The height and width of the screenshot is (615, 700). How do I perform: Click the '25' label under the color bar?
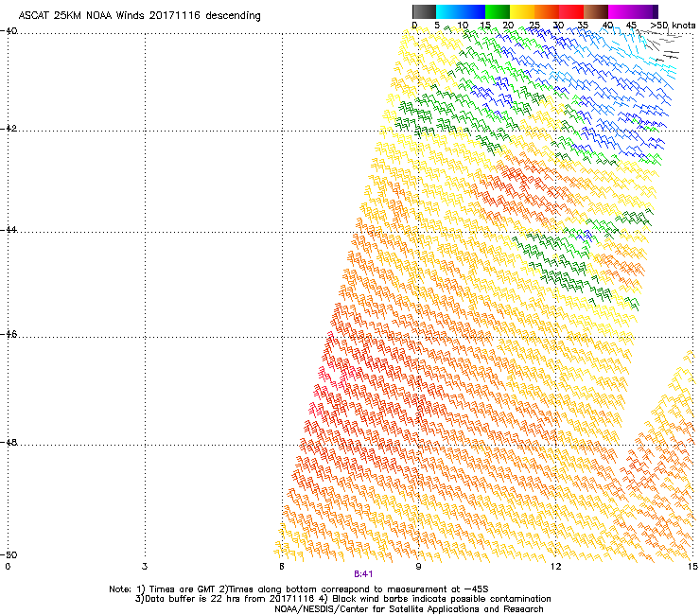[534, 26]
